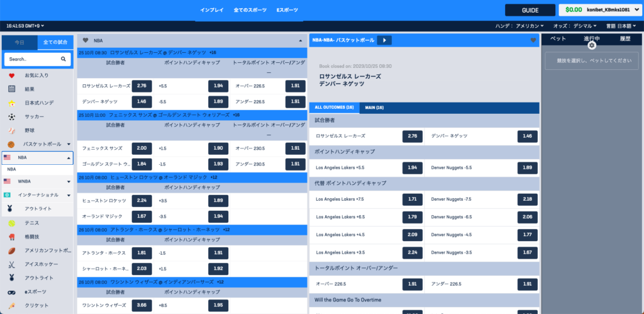Viewport: 644px width, 314px height.
Task: Favorite the NBA league with heart icon
Action: (x=86, y=40)
